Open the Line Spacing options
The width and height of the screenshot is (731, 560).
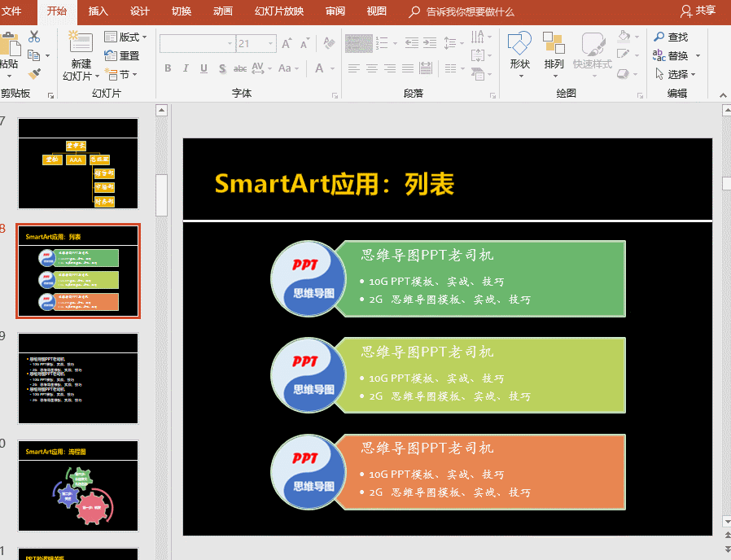453,43
